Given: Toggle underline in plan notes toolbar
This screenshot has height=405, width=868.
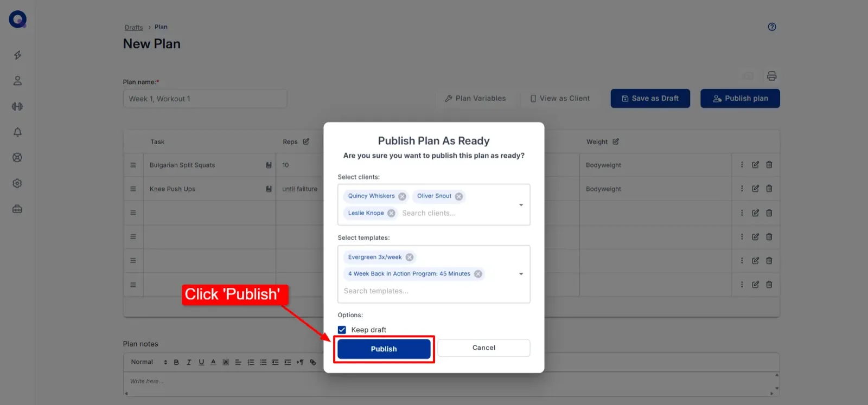Looking at the screenshot, I should 201,362.
